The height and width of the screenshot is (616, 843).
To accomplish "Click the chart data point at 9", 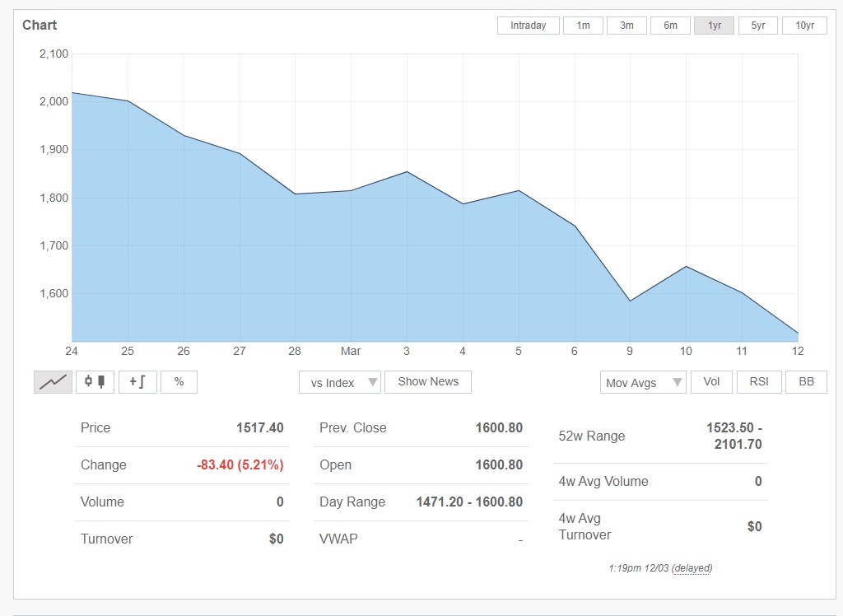I will click(631, 301).
